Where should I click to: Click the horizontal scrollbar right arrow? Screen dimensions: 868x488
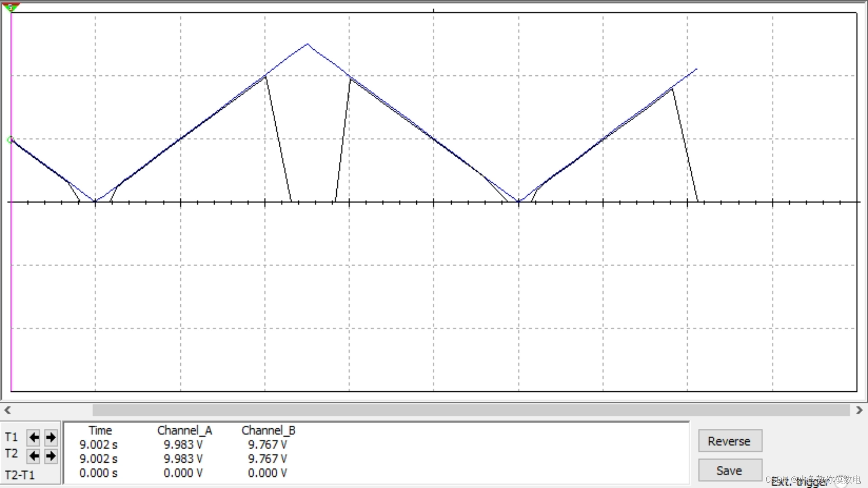click(859, 410)
